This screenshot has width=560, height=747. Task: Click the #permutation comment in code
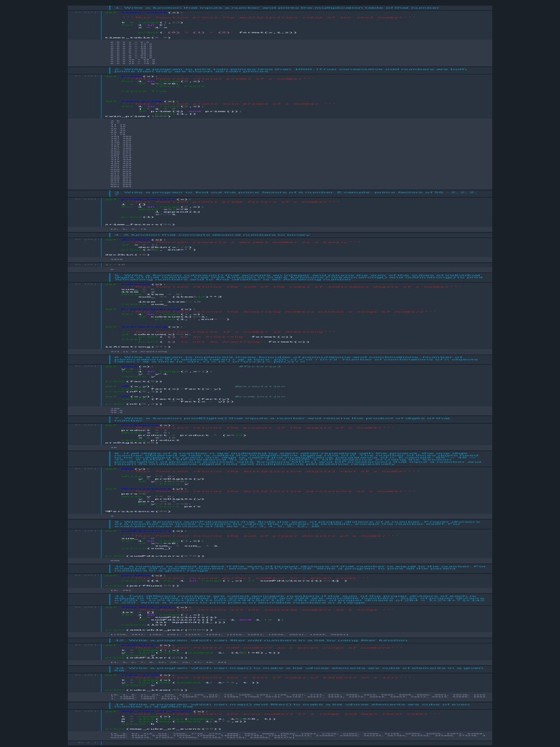[260, 387]
